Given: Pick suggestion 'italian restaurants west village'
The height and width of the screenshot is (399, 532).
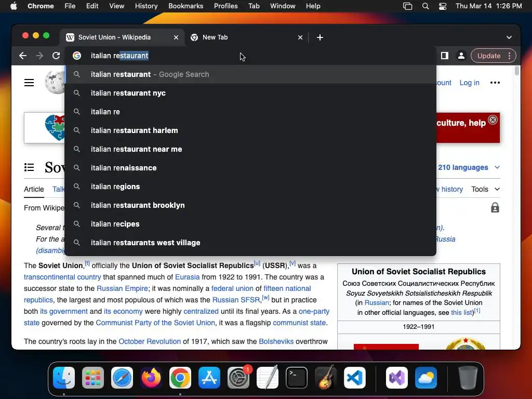Looking at the screenshot, I should [x=250, y=243].
